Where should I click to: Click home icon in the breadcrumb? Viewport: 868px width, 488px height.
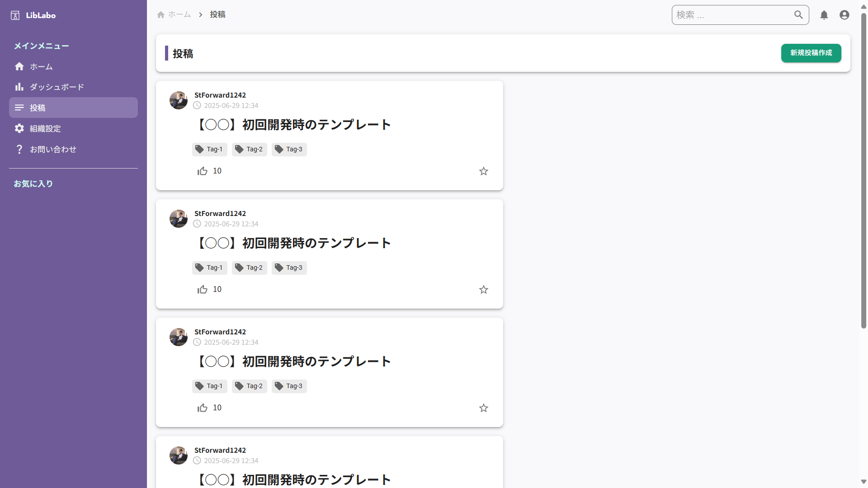(160, 15)
